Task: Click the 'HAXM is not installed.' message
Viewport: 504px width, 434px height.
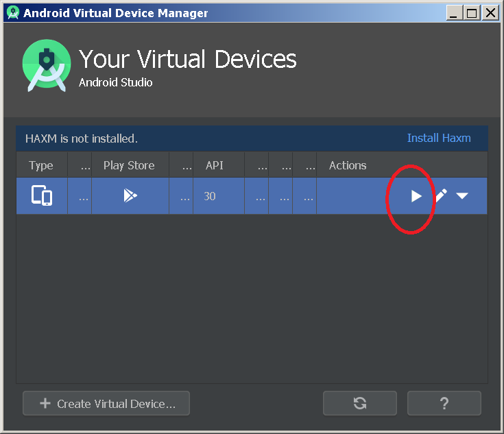Action: [x=82, y=138]
